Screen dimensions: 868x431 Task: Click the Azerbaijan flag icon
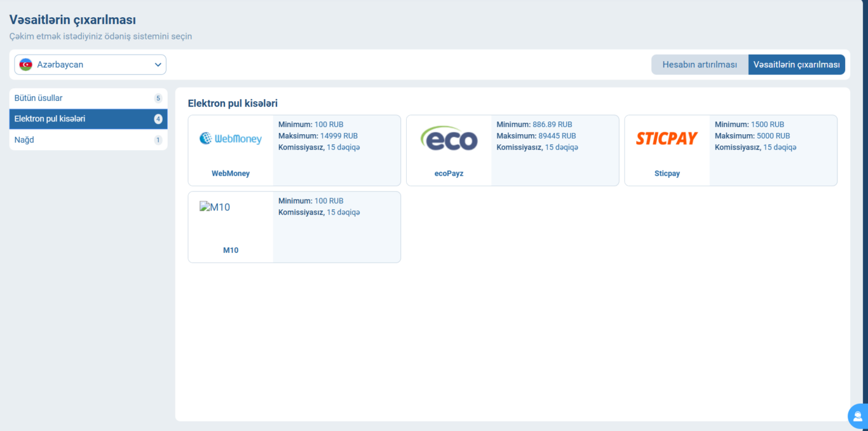coord(26,65)
